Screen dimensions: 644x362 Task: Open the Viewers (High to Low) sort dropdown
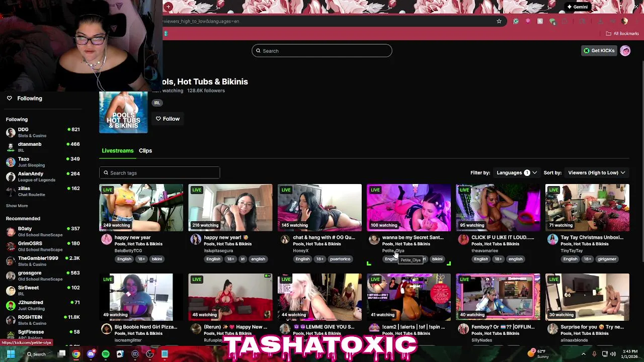point(597,172)
